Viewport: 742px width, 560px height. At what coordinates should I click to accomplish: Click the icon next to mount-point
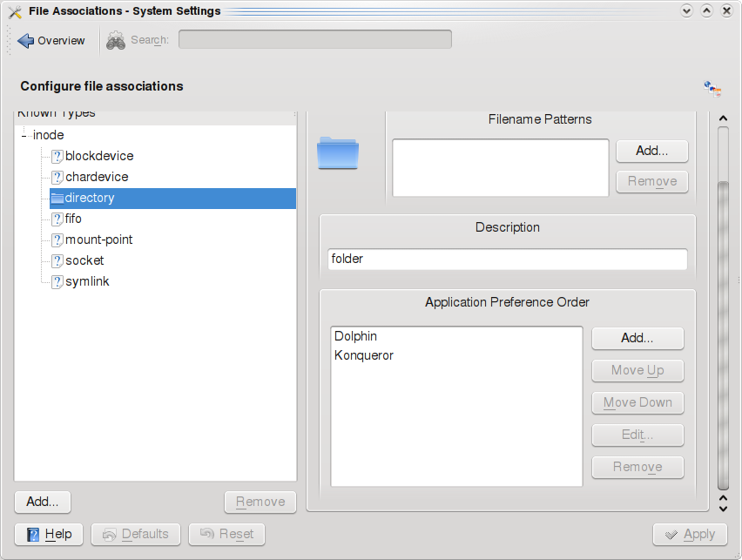coord(57,240)
